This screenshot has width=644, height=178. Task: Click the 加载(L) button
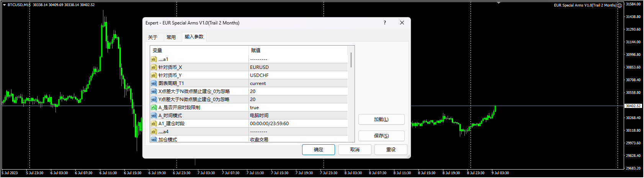(x=381, y=119)
